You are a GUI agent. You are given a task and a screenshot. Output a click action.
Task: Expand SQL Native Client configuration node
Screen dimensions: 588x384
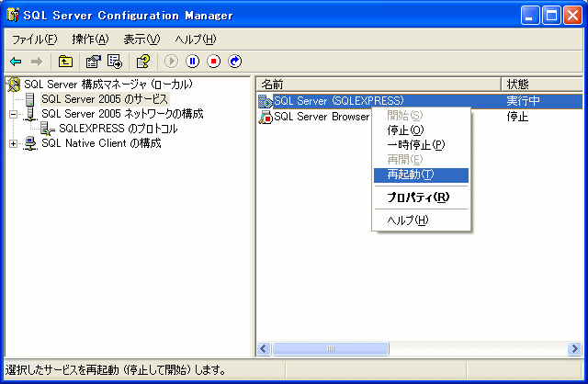point(13,143)
